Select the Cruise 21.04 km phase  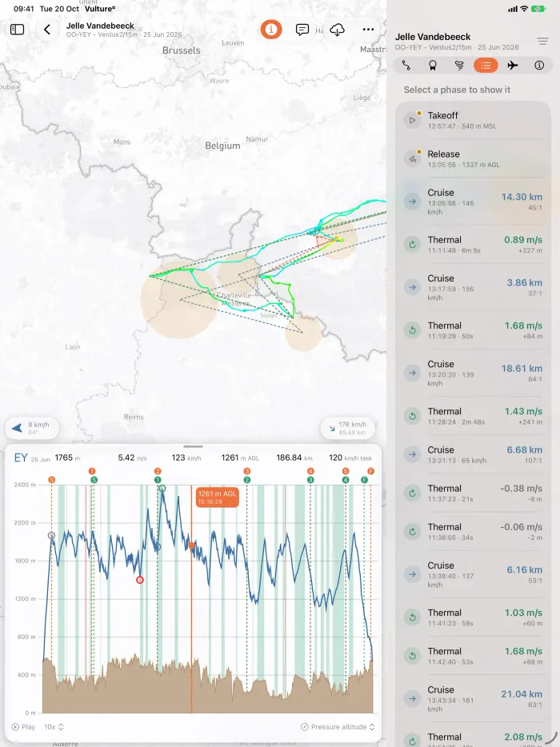[474, 699]
